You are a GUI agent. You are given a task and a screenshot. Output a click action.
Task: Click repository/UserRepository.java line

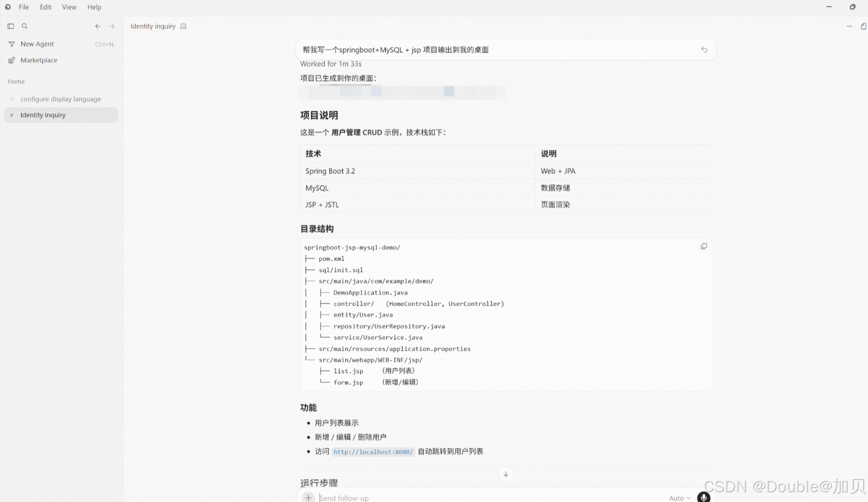click(389, 326)
